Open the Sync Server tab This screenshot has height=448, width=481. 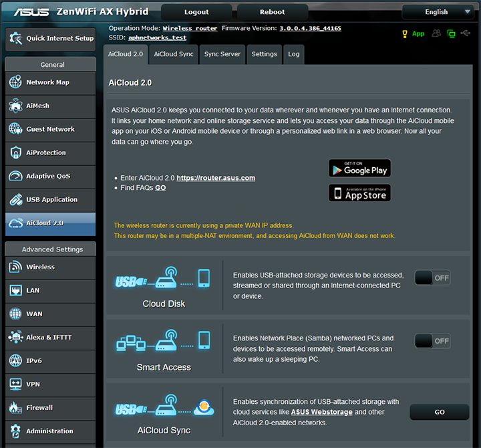[x=222, y=54]
